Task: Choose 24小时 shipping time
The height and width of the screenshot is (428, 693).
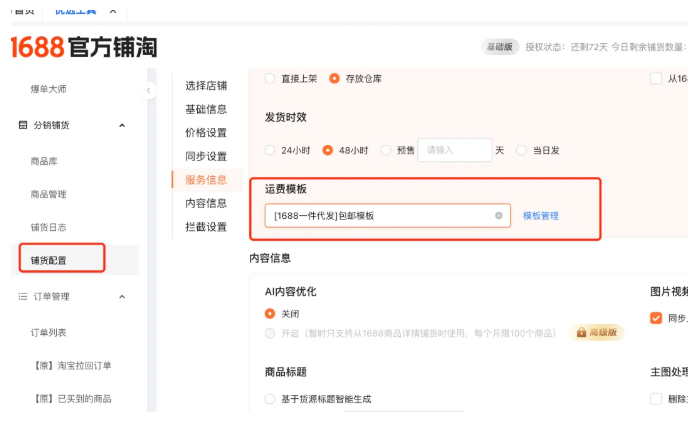Action: pyautogui.click(x=270, y=150)
